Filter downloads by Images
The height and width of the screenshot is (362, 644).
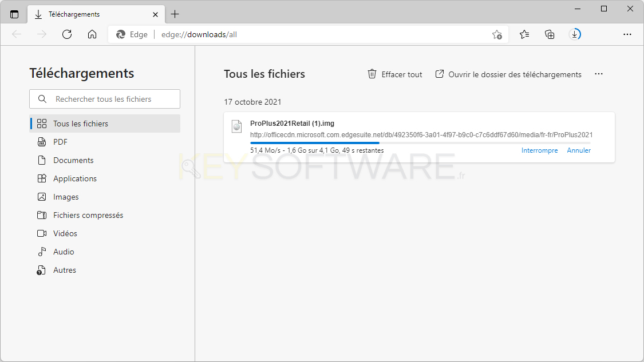tap(105, 197)
